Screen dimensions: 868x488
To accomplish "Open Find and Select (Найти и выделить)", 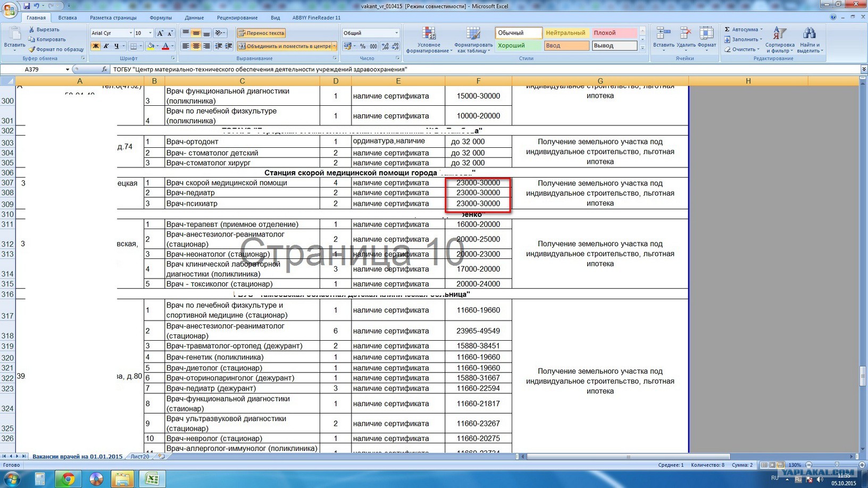I will point(809,40).
